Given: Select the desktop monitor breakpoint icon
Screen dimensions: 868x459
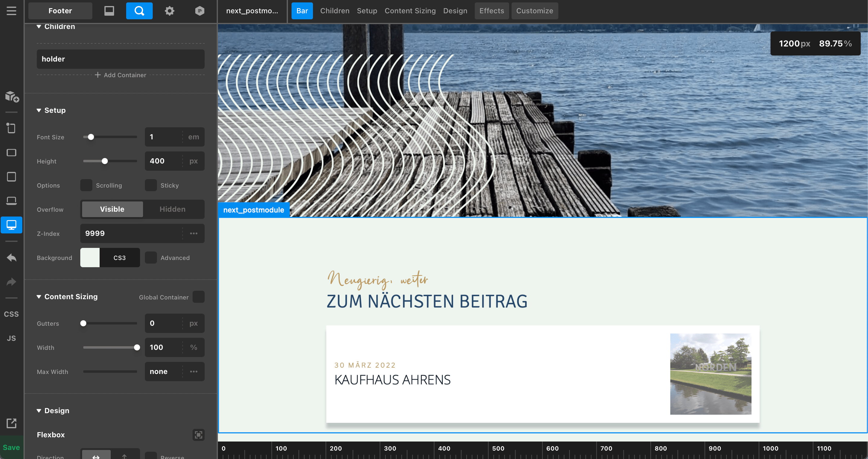Looking at the screenshot, I should [x=11, y=225].
